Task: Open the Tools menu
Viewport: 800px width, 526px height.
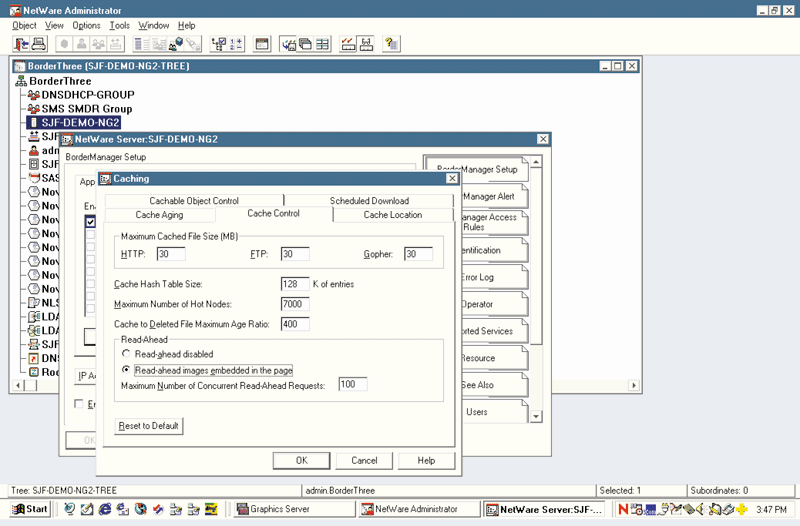Action: [119, 26]
